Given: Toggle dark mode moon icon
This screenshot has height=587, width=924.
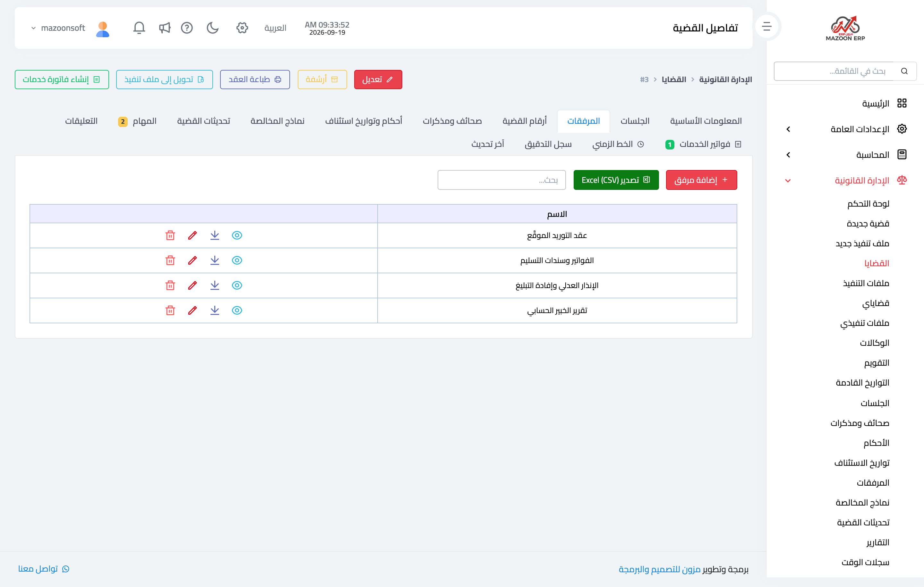Looking at the screenshot, I should pos(212,28).
